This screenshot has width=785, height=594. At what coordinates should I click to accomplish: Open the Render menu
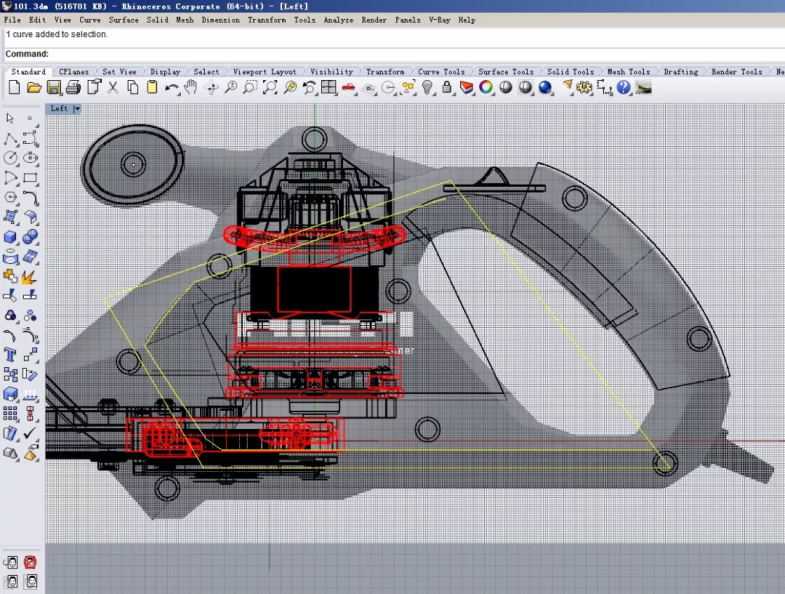pos(374,20)
